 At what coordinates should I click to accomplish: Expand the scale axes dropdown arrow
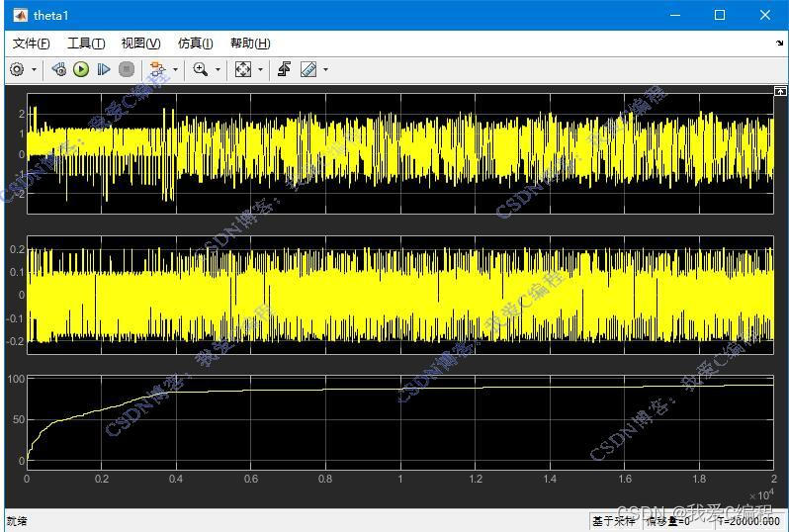[x=260, y=69]
